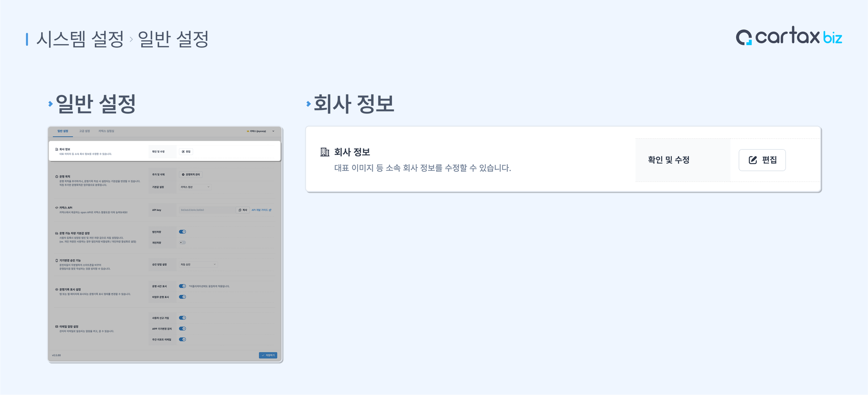Enable the 개인차량 switch
The height and width of the screenshot is (395, 868).
pyautogui.click(x=182, y=242)
